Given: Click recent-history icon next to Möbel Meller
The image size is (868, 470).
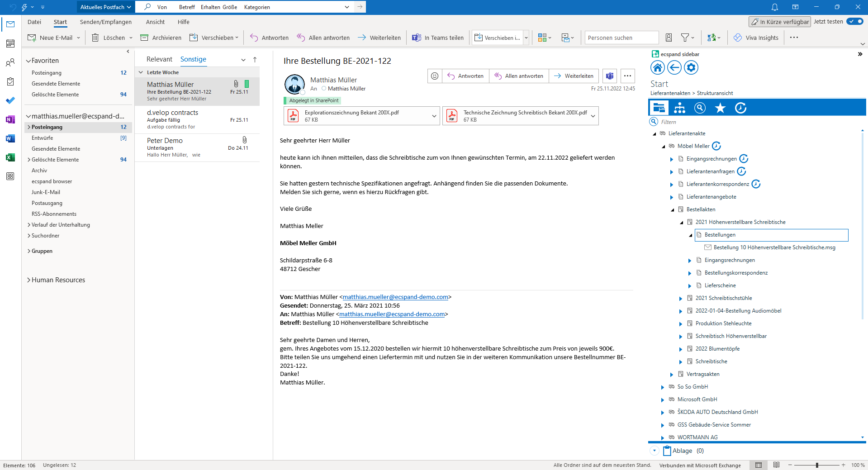Looking at the screenshot, I should point(716,146).
